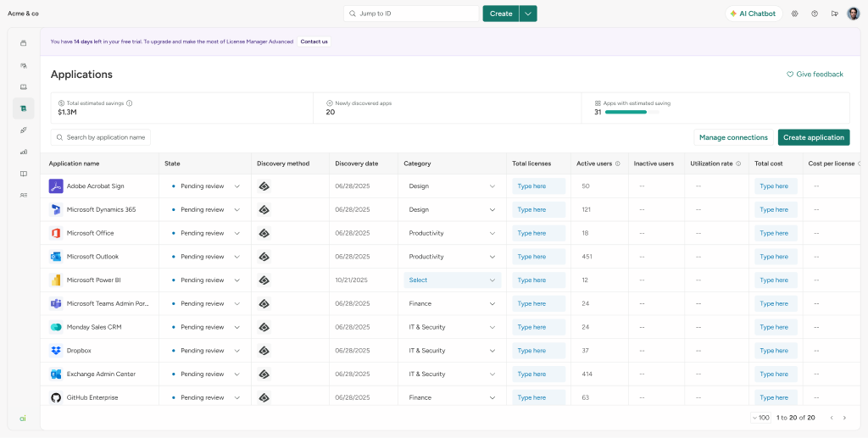Click the Microsoft Power BI app icon
This screenshot has height=438, width=868.
coord(56,280)
